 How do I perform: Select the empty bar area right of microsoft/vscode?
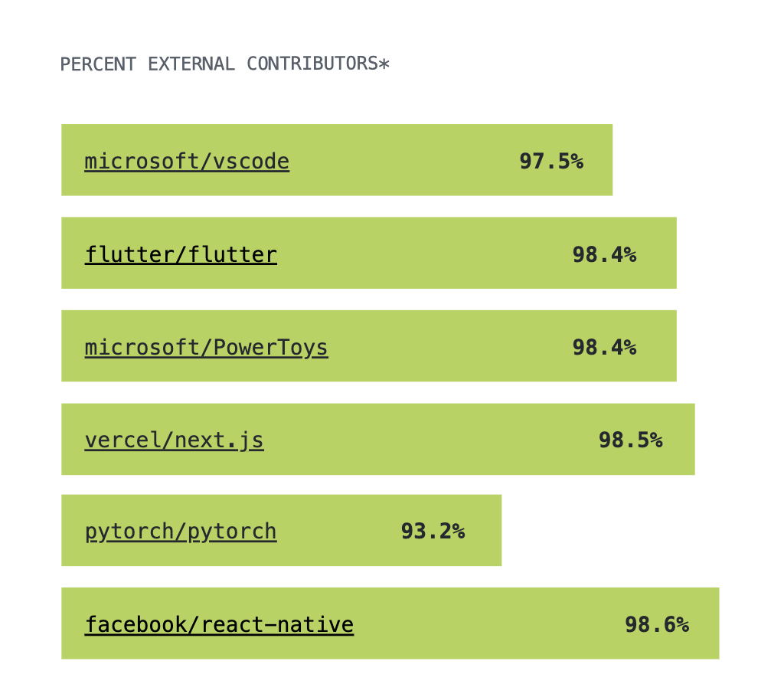click(404, 160)
